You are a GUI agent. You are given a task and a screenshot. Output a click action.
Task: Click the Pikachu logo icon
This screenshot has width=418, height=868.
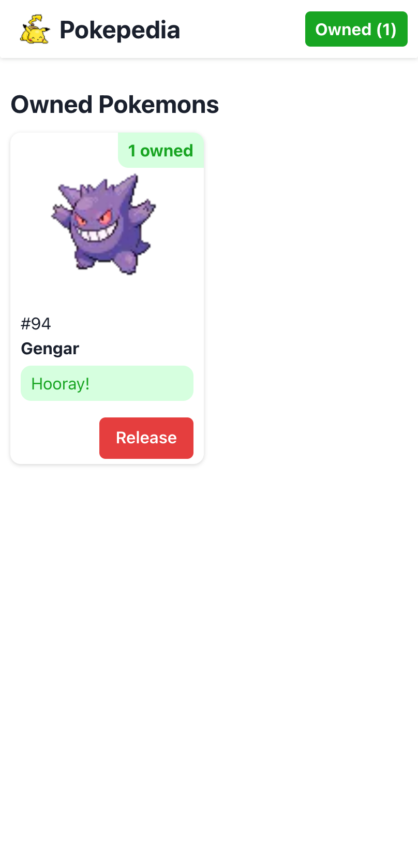coord(35,29)
